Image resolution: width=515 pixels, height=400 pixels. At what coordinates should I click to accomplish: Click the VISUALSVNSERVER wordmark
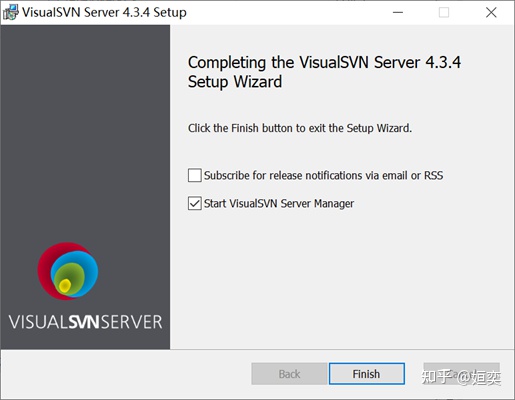coord(85,322)
